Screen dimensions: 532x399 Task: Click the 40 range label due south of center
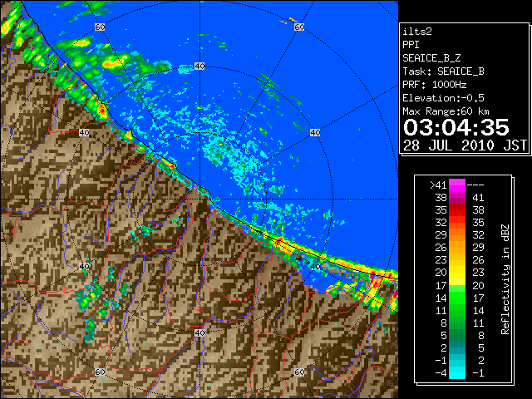point(199,332)
